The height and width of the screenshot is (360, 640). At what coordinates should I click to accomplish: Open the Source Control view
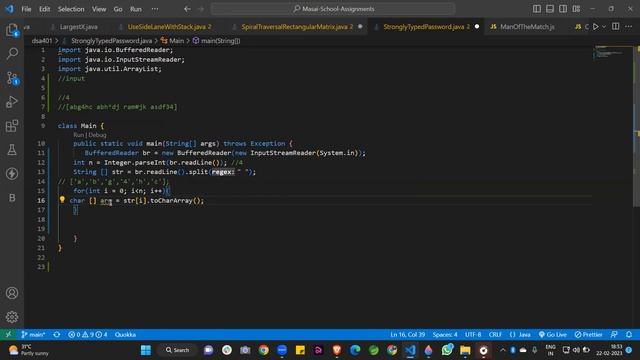click(12, 78)
